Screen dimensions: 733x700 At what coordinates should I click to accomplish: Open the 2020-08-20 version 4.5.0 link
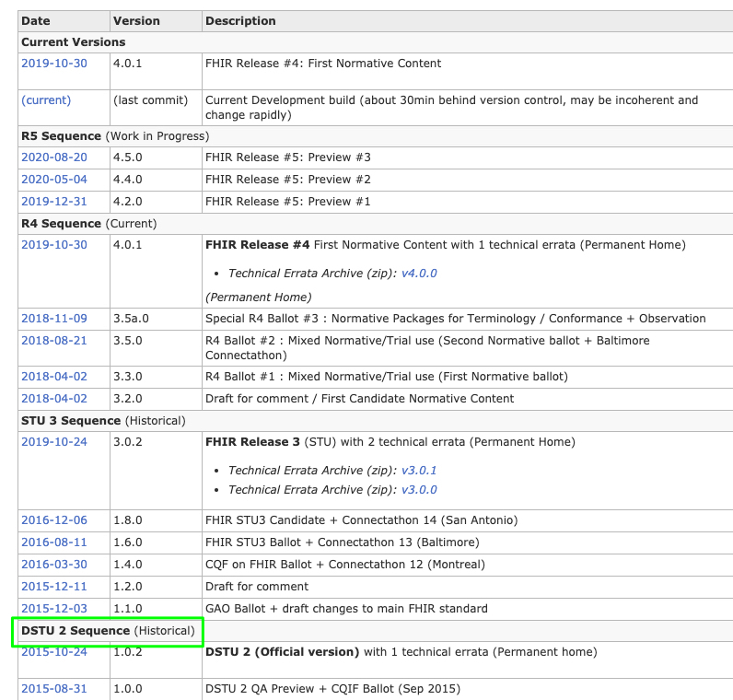coord(54,157)
